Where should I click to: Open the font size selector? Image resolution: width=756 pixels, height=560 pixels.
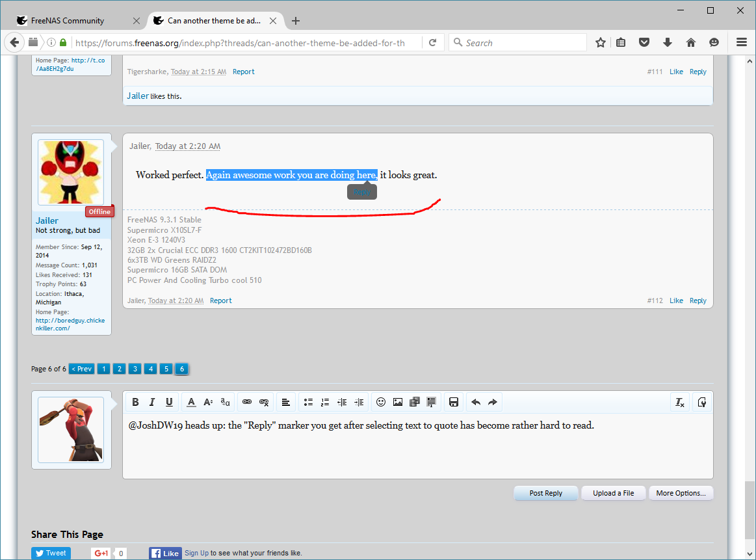[208, 402]
